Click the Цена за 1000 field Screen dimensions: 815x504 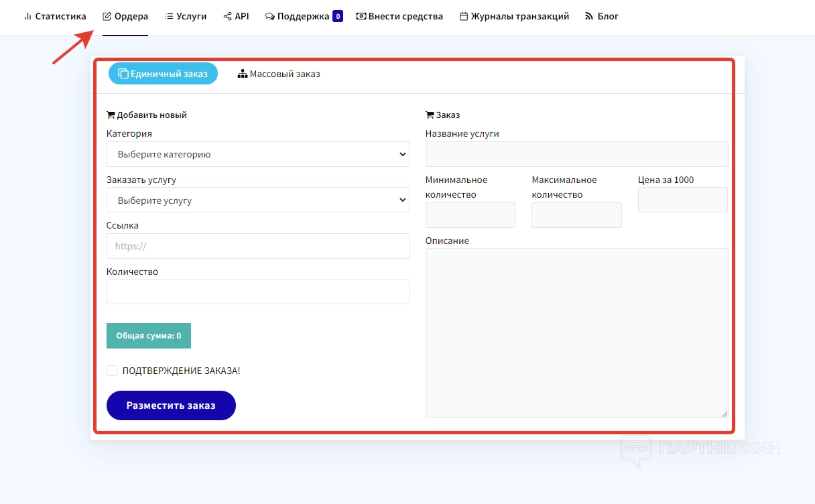[682, 200]
